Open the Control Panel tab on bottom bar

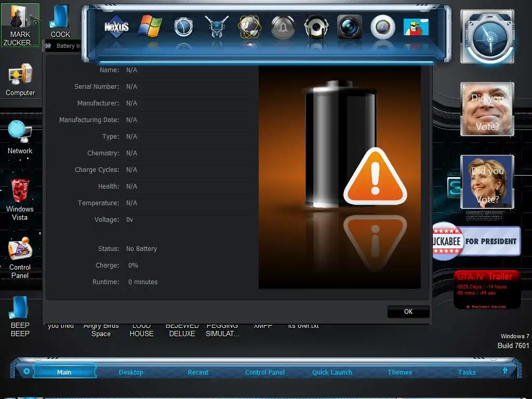tap(265, 372)
